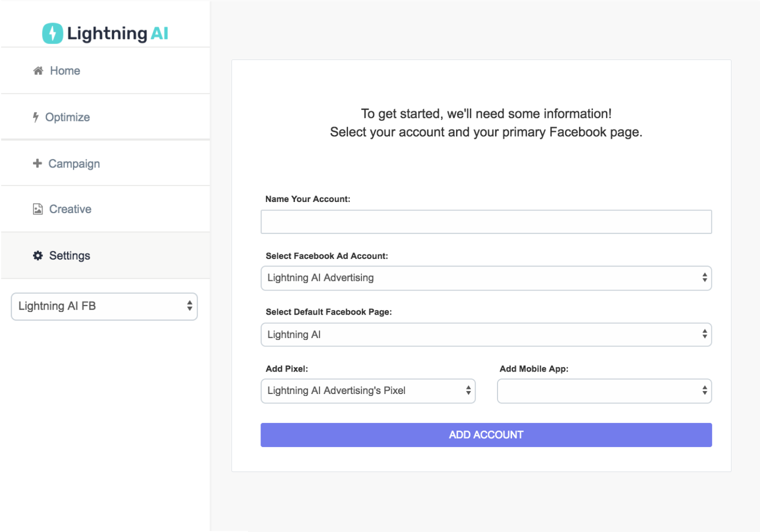This screenshot has width=760, height=532.
Task: Expand the Lightning AI FB account selector
Action: pyautogui.click(x=104, y=306)
